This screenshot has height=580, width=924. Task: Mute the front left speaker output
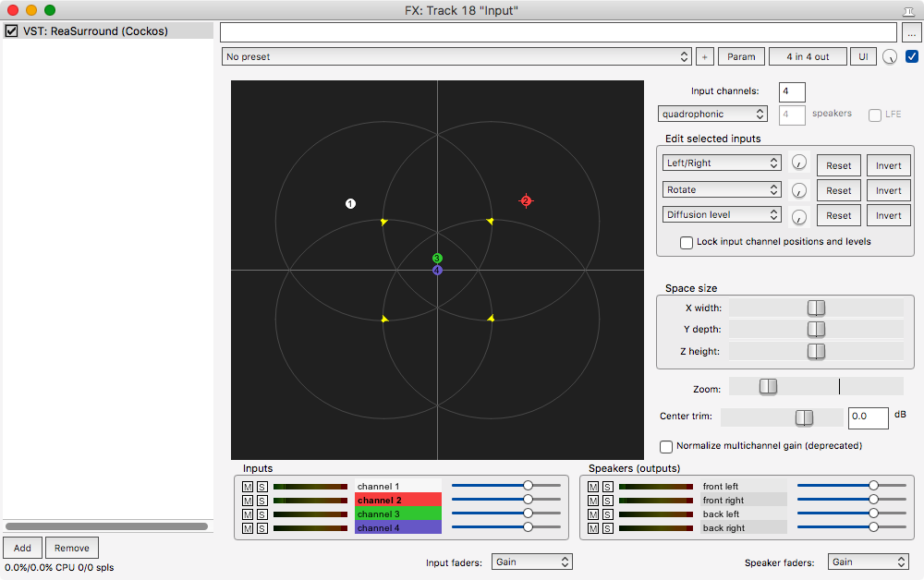coord(593,487)
